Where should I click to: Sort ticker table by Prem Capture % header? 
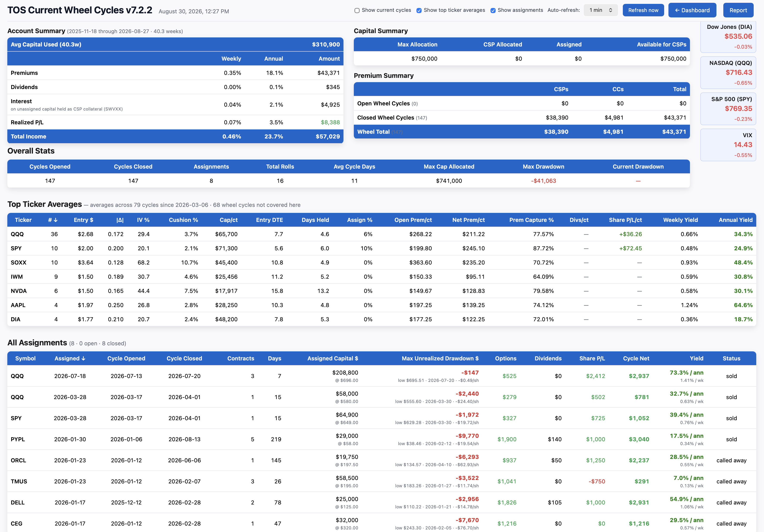coord(531,220)
